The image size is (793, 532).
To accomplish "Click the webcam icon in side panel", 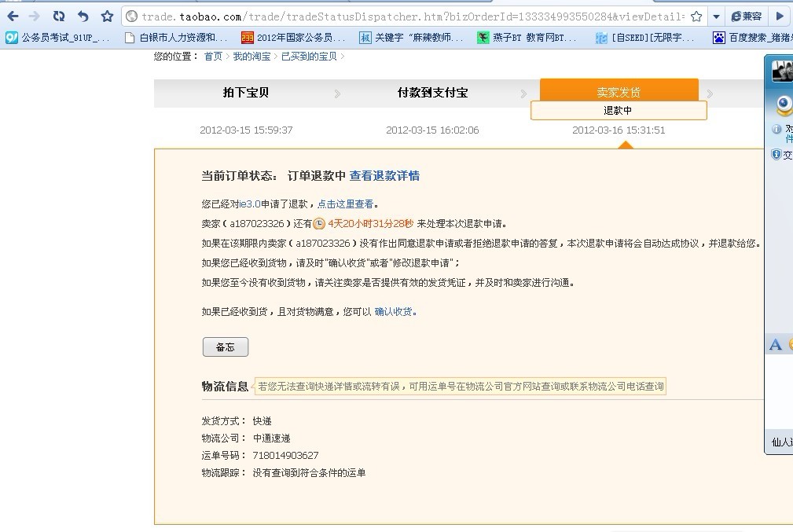I will point(784,105).
